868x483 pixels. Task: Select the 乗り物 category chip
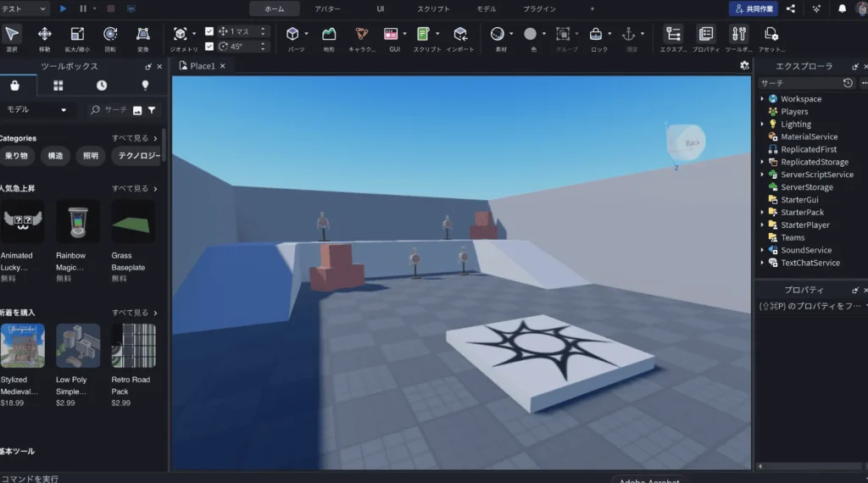point(17,156)
